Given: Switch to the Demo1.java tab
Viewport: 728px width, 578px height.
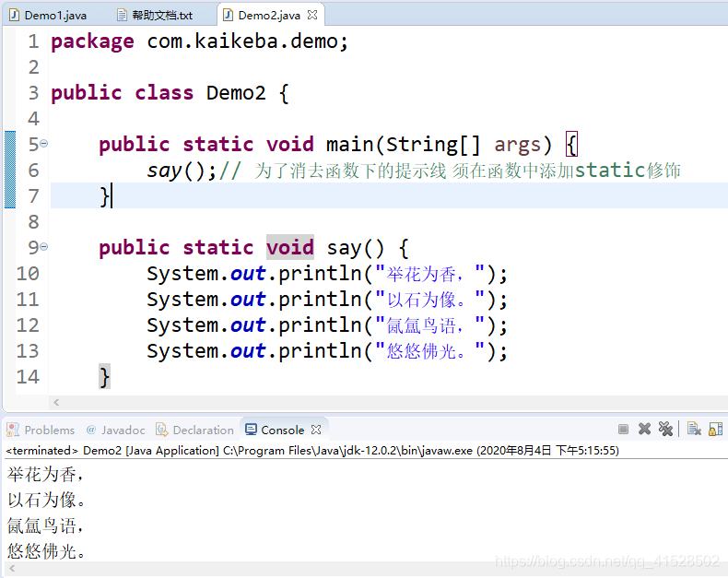Looking at the screenshot, I should [48, 16].
